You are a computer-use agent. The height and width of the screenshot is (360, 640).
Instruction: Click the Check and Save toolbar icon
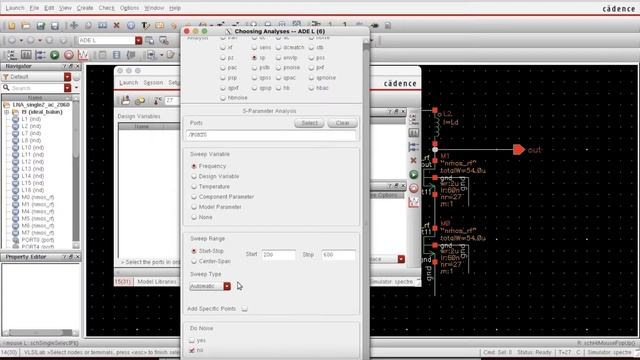[40, 26]
